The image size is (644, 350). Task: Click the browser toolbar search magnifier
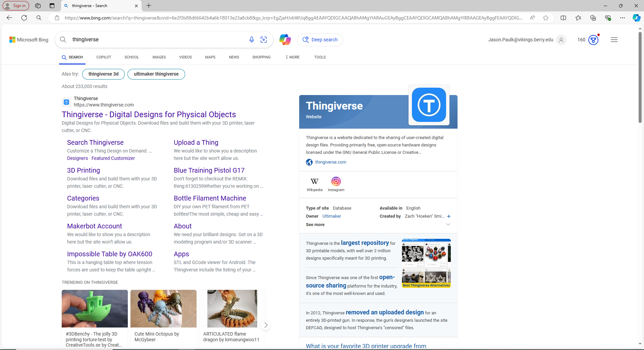click(39, 18)
